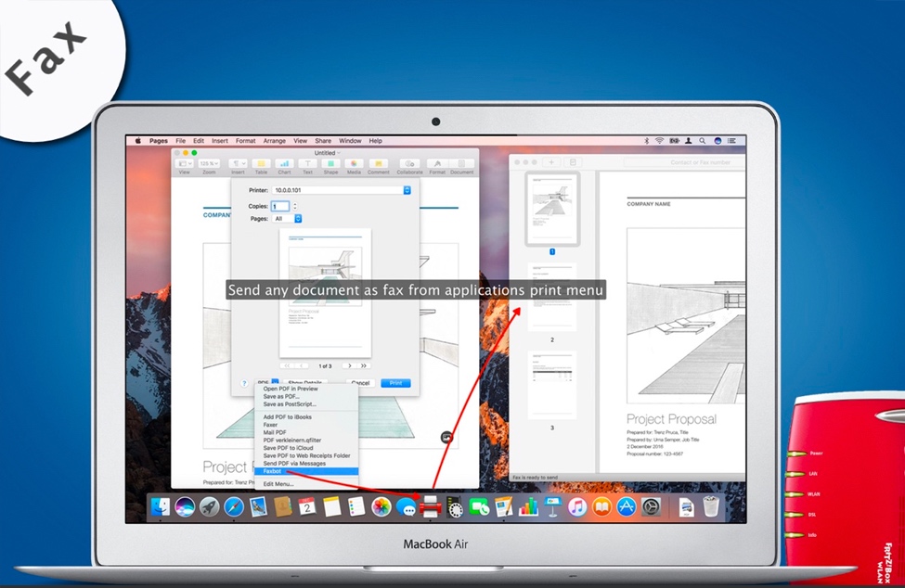Open Finder from the Dock
The width and height of the screenshot is (905, 588).
pyautogui.click(x=161, y=506)
